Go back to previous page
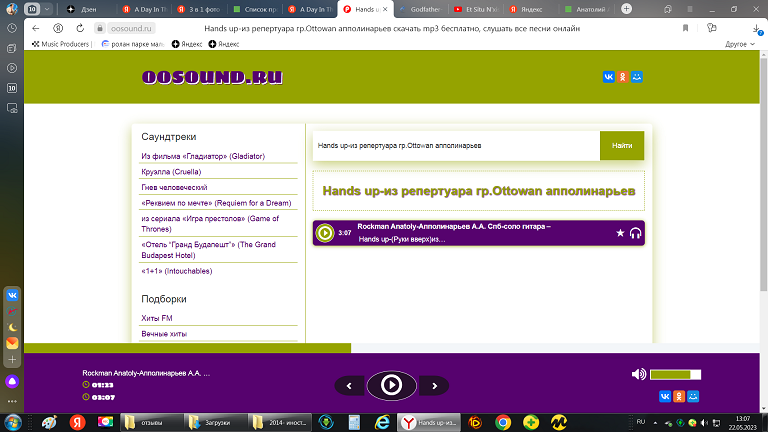Screen dimensions: 768x432 pos(35,28)
